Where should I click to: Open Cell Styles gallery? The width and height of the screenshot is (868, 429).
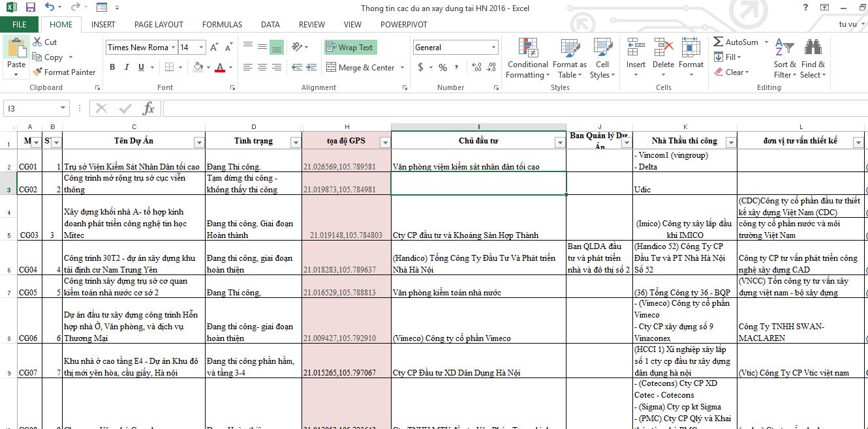tap(602, 59)
